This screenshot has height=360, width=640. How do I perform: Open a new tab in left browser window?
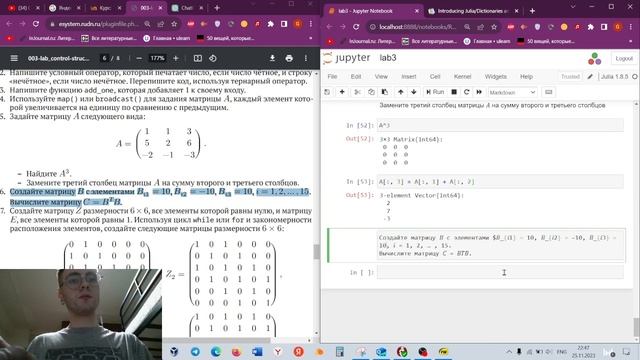217,8
